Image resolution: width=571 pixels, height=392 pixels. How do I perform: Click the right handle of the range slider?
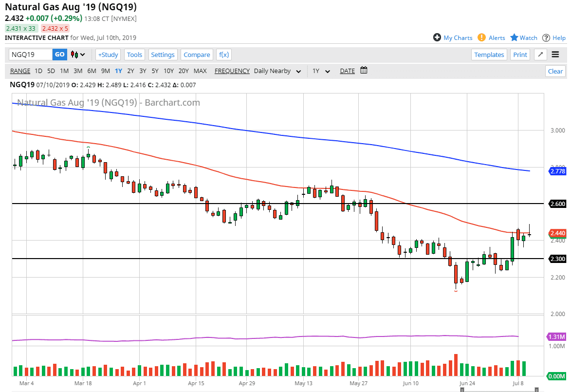click(536, 389)
